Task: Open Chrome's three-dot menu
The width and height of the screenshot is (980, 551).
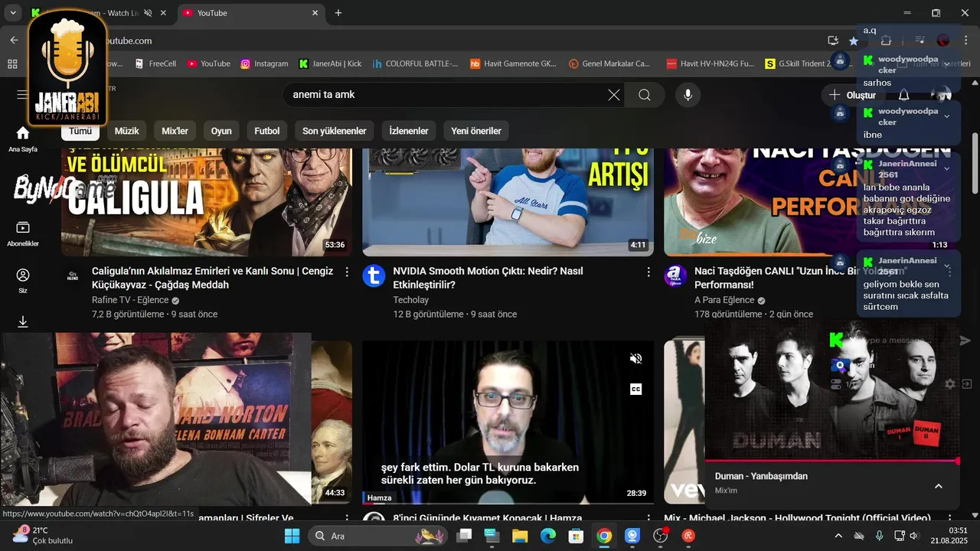Action: [x=965, y=41]
